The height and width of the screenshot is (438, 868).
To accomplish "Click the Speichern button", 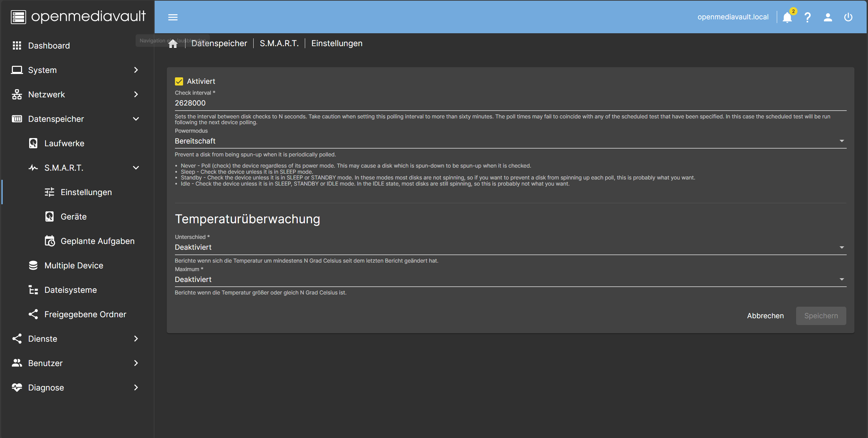I will [x=821, y=316].
